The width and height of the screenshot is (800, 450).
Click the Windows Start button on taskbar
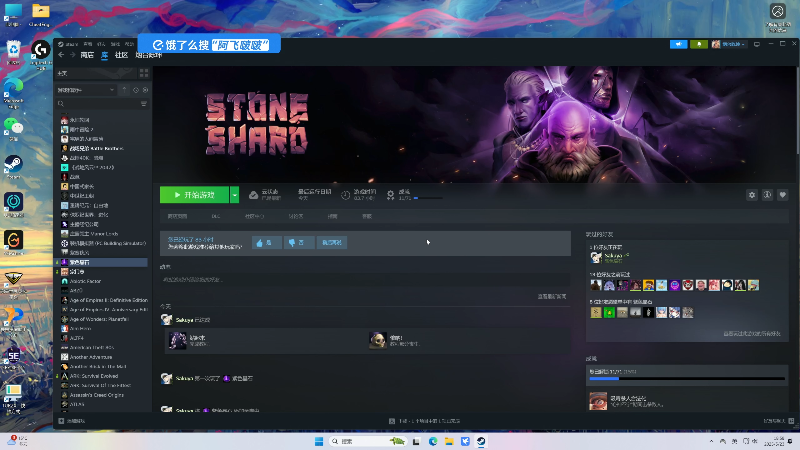[319, 441]
